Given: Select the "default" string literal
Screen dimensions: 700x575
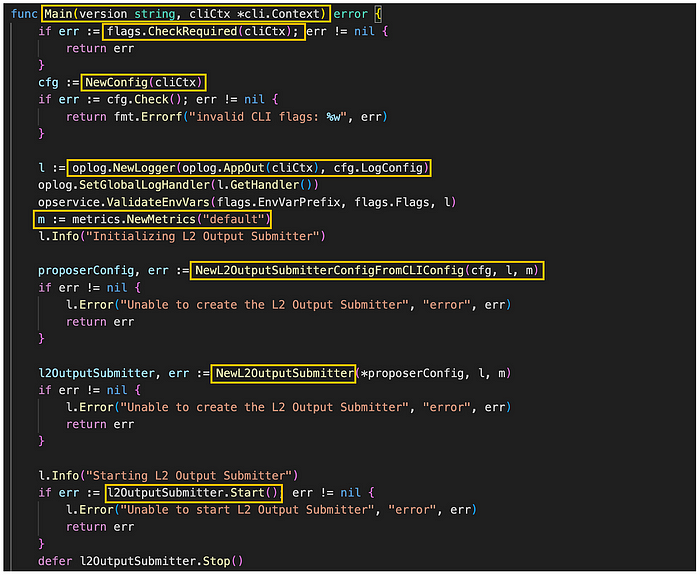Looking at the screenshot, I should click(x=233, y=219).
